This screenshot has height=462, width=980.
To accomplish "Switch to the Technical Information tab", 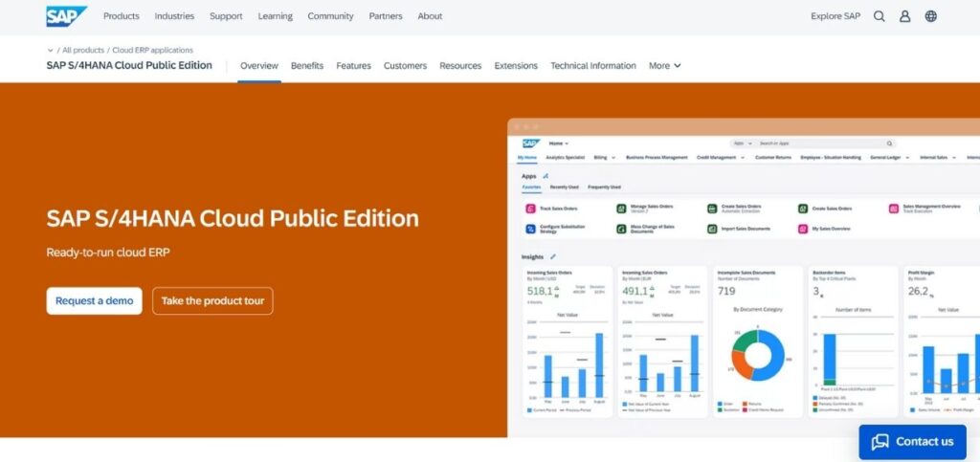I will click(x=593, y=66).
